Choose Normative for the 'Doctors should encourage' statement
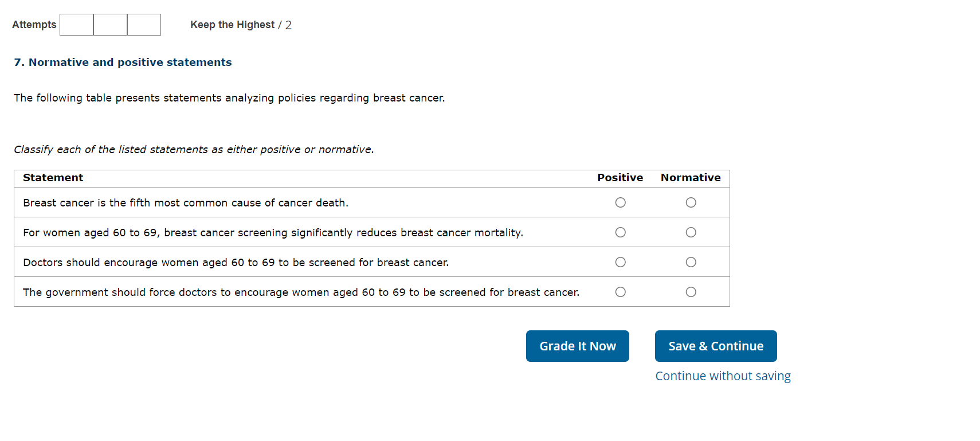This screenshot has width=980, height=441. [691, 262]
